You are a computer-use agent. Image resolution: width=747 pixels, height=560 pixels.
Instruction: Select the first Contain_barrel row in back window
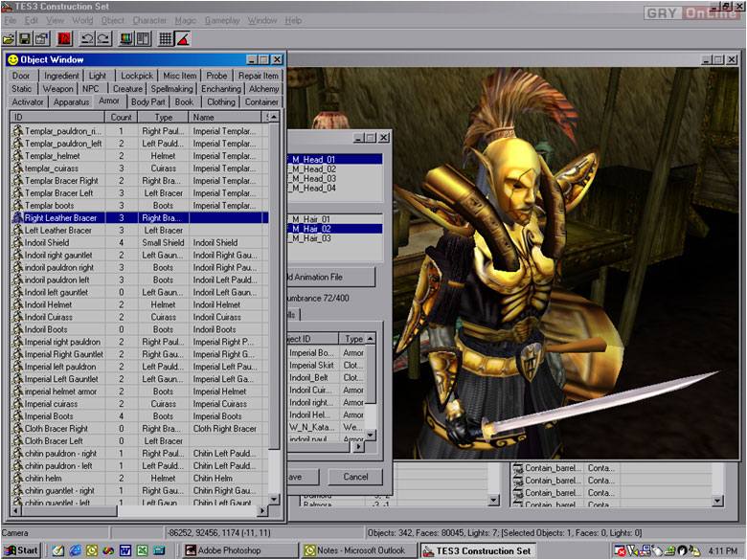[611, 468]
